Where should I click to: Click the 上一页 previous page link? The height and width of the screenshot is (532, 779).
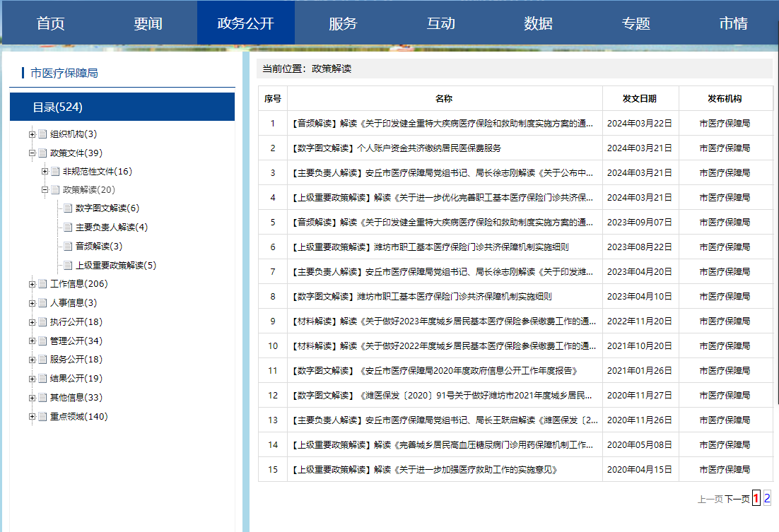710,499
